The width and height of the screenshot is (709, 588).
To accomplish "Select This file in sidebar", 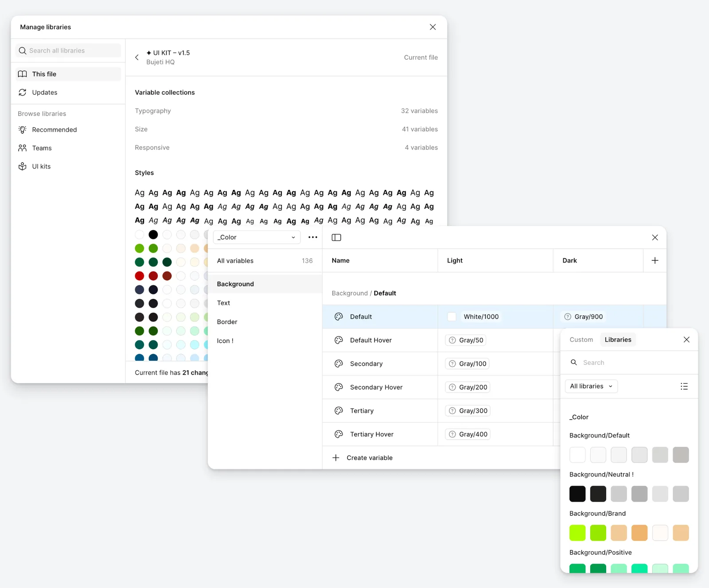I will click(68, 74).
